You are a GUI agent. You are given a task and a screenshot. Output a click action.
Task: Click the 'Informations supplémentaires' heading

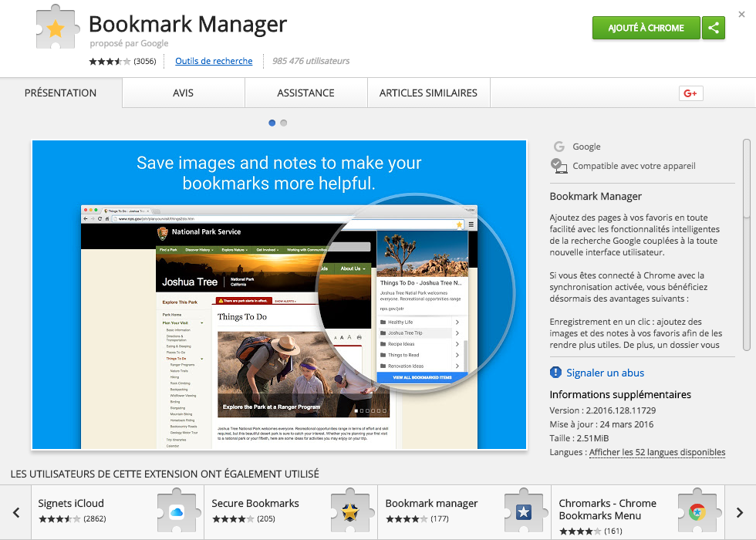click(620, 394)
